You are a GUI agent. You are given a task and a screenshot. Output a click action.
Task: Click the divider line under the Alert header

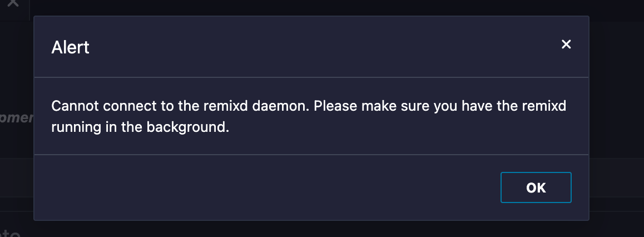click(x=311, y=77)
